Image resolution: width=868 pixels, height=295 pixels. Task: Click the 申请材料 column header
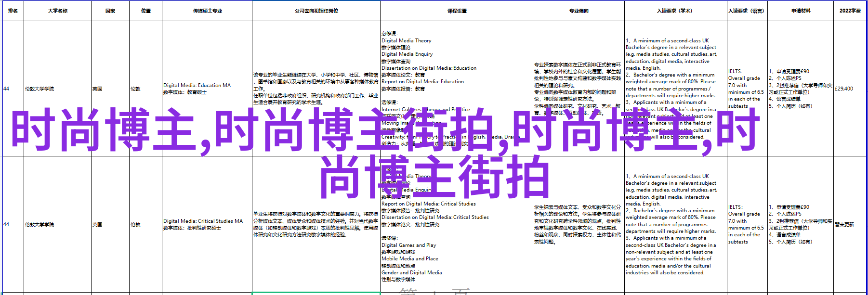coord(801,11)
